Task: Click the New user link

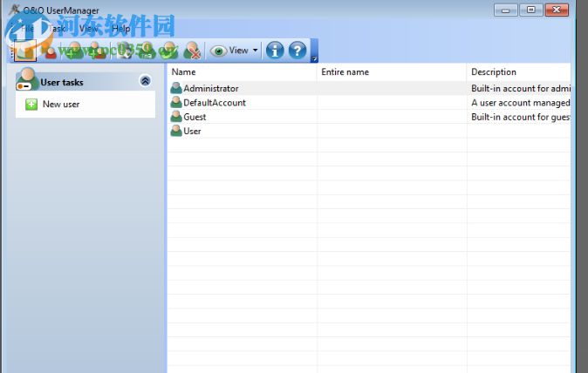Action: click(x=61, y=104)
